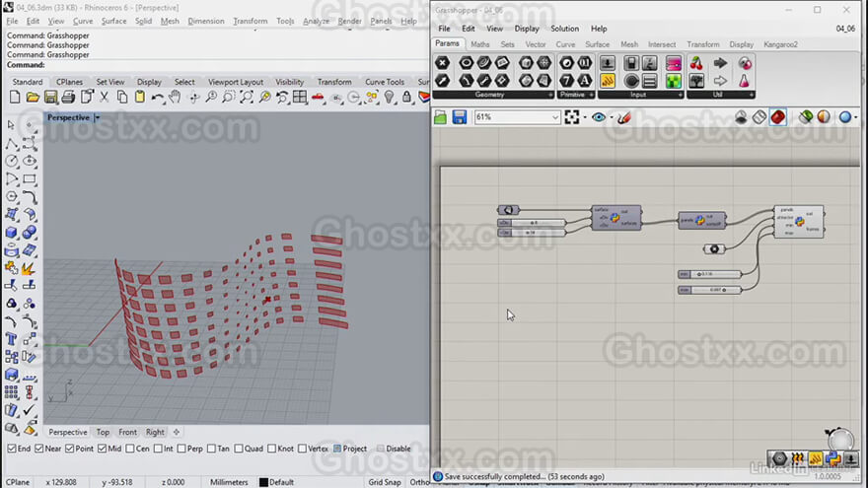Click the pink flask icon in Grasshopper Util

745,81
